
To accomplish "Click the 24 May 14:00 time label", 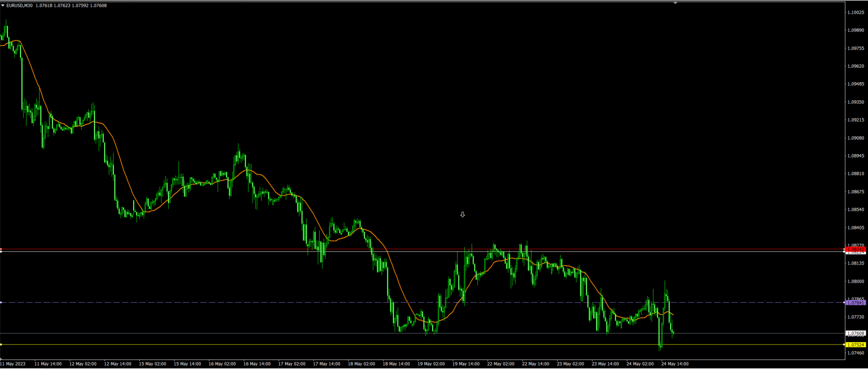I will click(675, 364).
